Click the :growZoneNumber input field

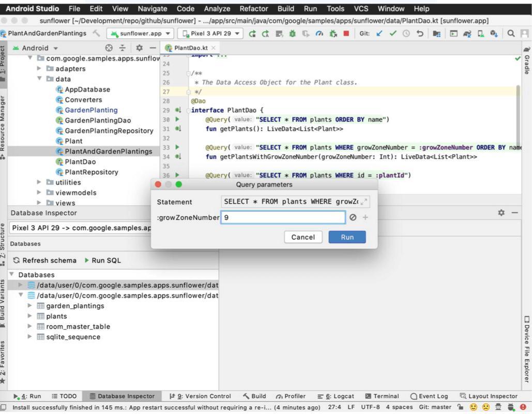[283, 217]
